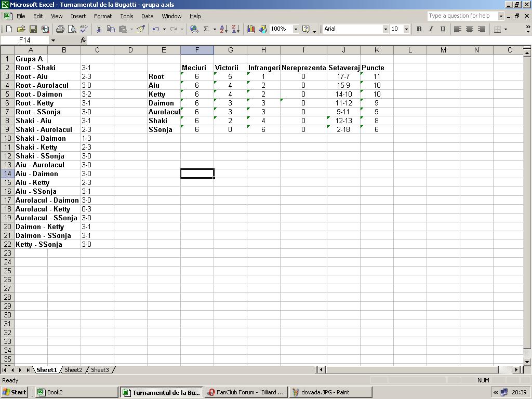Screen dimensions: 532x399
Task: Sort ascending A to Z
Action: tap(223, 29)
